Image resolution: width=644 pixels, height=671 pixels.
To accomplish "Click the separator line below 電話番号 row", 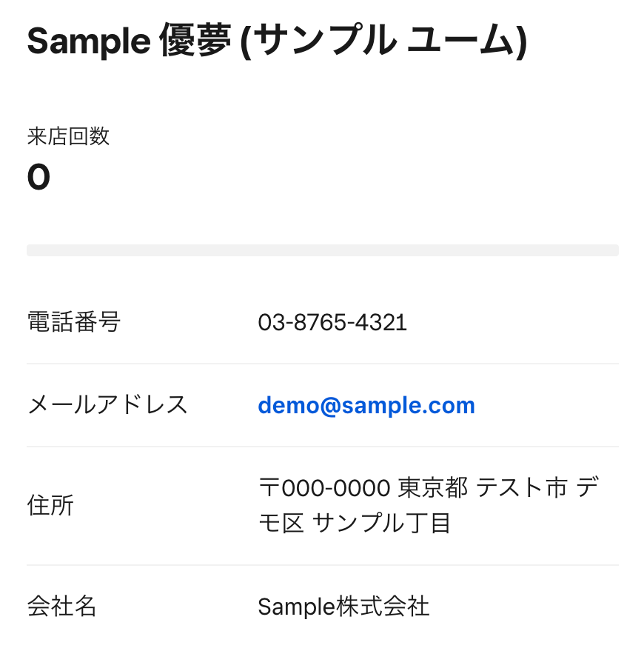I will tap(322, 364).
